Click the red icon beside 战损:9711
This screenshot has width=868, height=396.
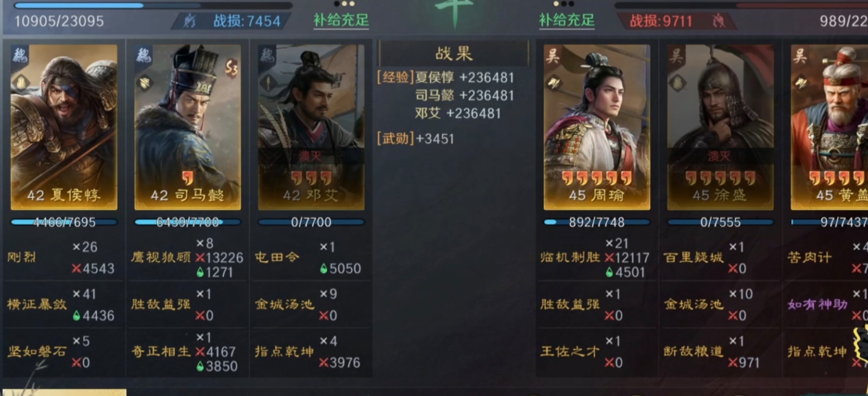[718, 21]
